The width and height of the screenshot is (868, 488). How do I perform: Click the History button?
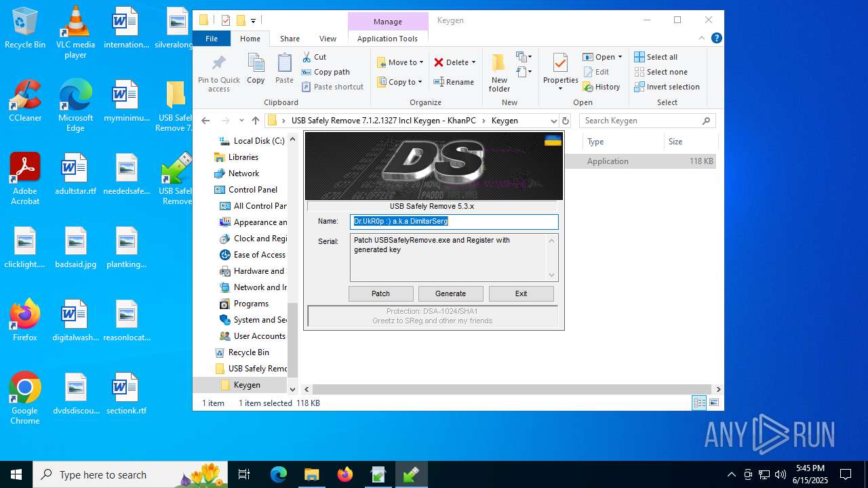coord(601,87)
